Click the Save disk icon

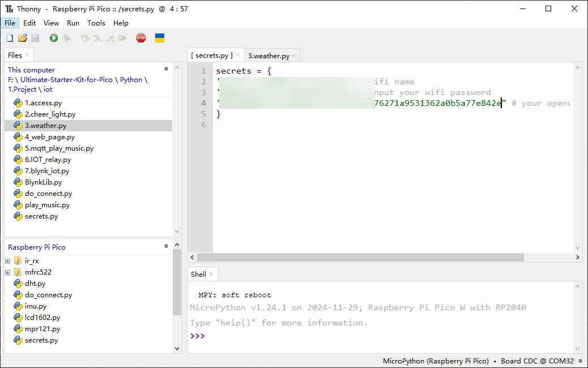[35, 38]
